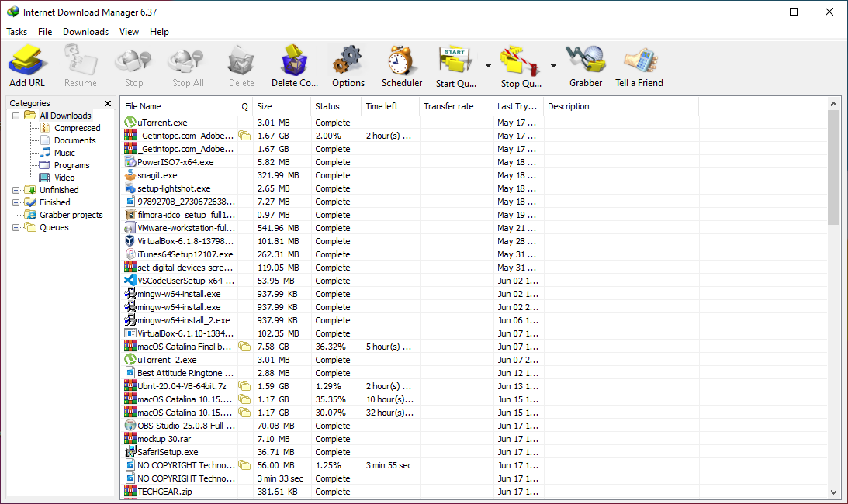This screenshot has height=504, width=848.
Task: Click the scroll down arrow of download list
Action: point(834,492)
